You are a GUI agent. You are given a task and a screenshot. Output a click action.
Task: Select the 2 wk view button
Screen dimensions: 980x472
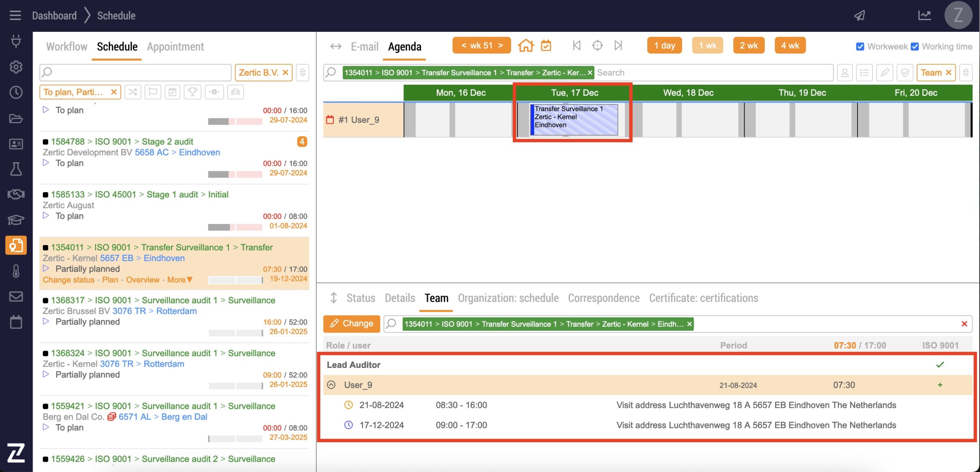click(748, 46)
